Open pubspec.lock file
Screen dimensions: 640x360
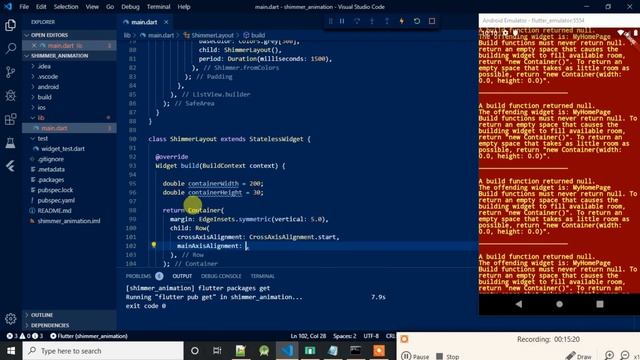(x=69, y=190)
